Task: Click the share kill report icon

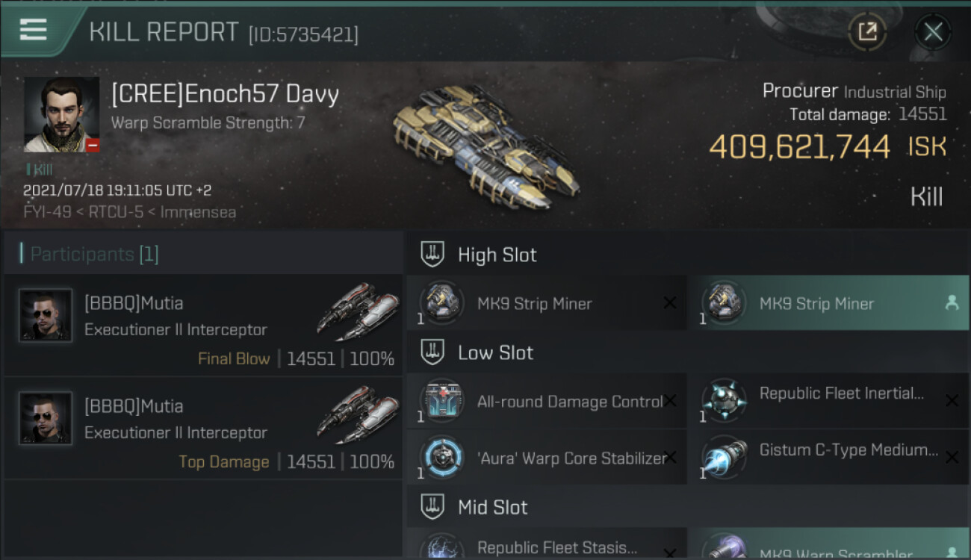Action: [867, 31]
